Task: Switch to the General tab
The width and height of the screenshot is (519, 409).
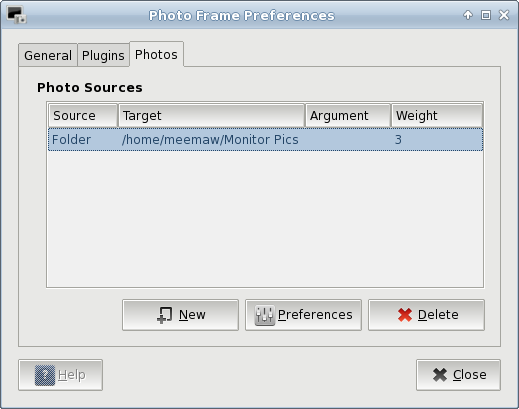Action: click(x=48, y=55)
